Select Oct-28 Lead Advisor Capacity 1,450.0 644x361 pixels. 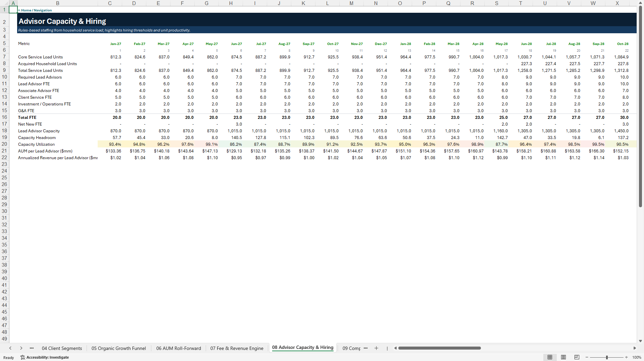click(617, 131)
